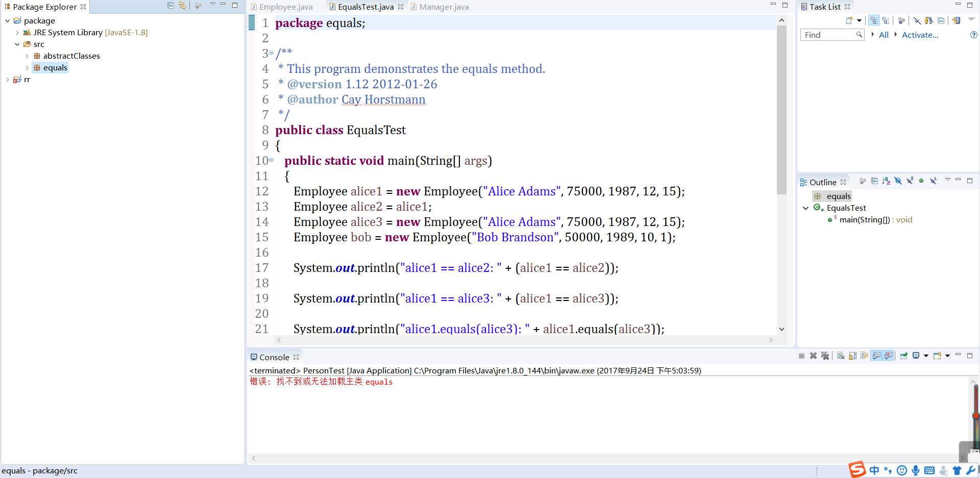Click Clear Console icon
Screen dimensions: 980x478
[841, 356]
